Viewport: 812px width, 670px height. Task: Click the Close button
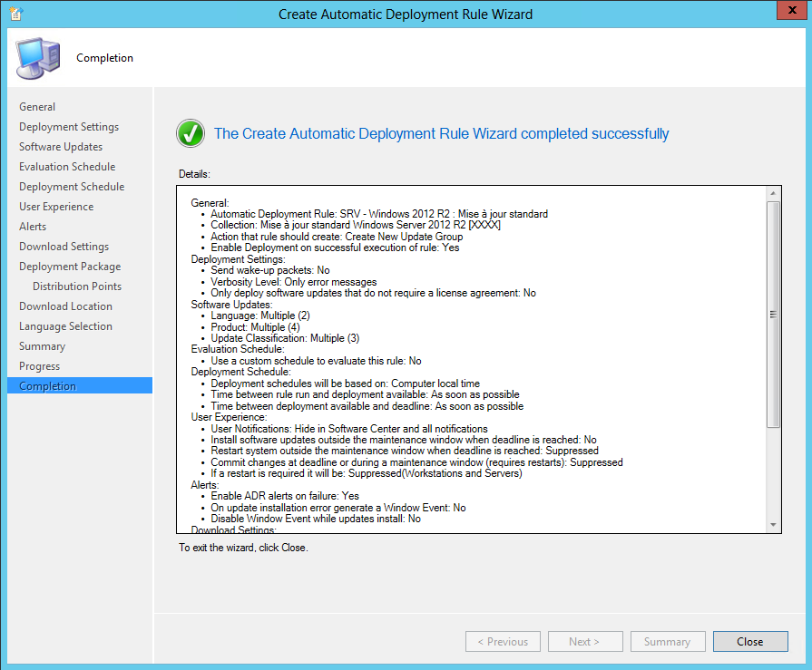pos(750,642)
